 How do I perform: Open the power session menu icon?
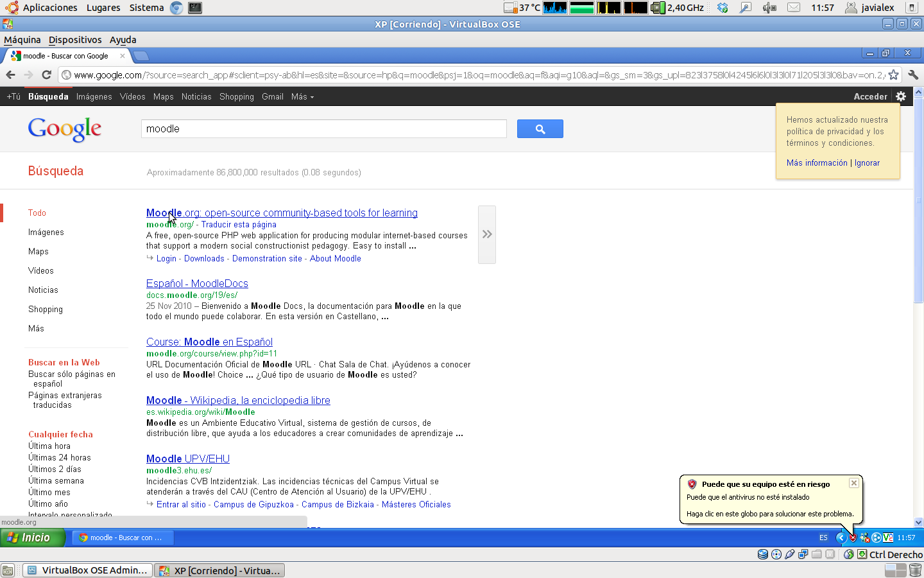click(912, 8)
